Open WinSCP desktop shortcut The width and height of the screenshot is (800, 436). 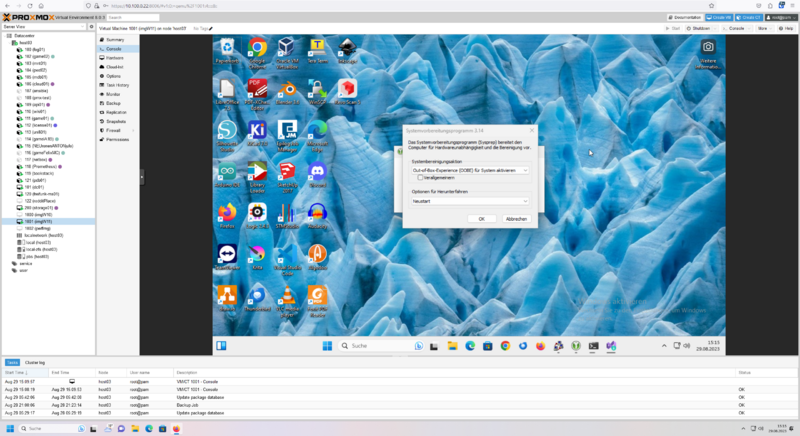pyautogui.click(x=317, y=92)
